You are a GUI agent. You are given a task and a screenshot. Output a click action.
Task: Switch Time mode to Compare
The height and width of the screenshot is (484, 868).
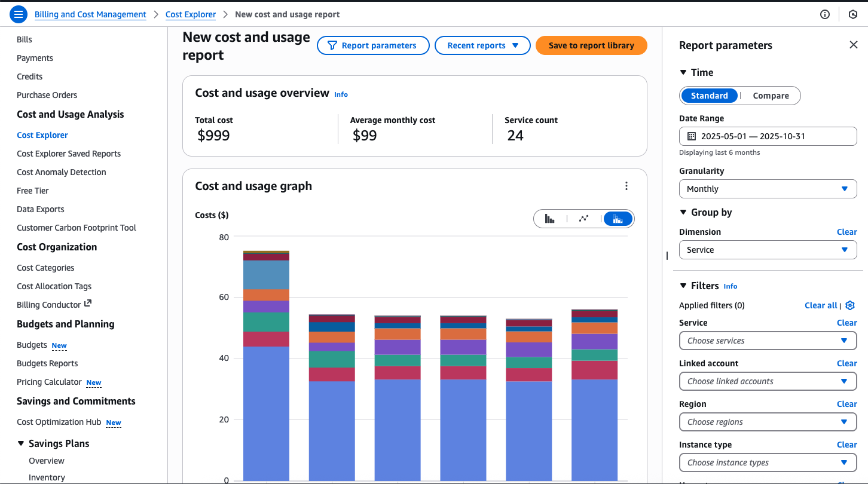[771, 96]
